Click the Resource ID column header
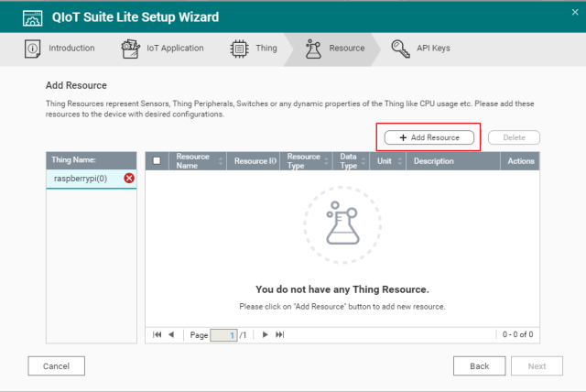586x392 pixels. [254, 161]
